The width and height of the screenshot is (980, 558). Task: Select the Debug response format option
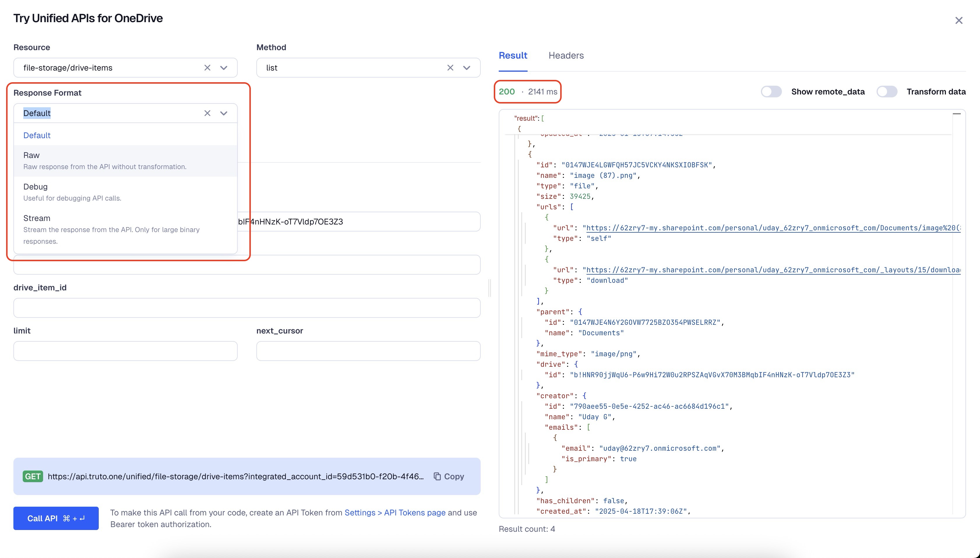point(125,192)
